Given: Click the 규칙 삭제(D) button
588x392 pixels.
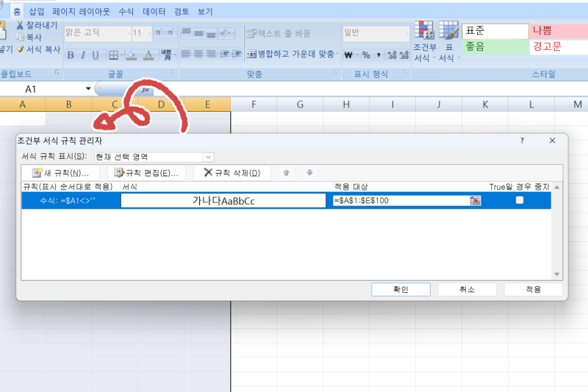Looking at the screenshot, I should (x=232, y=173).
